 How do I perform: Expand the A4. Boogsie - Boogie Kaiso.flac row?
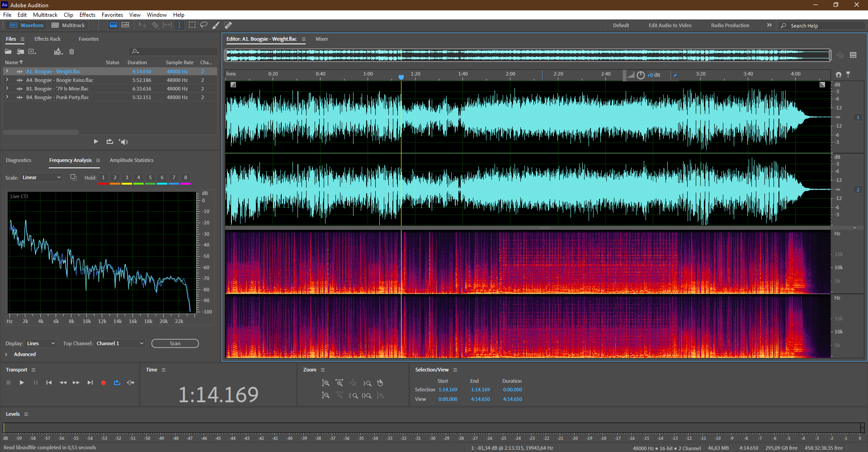7,80
